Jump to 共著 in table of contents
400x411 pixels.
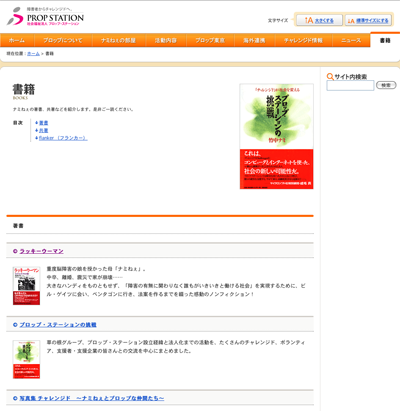[43, 130]
